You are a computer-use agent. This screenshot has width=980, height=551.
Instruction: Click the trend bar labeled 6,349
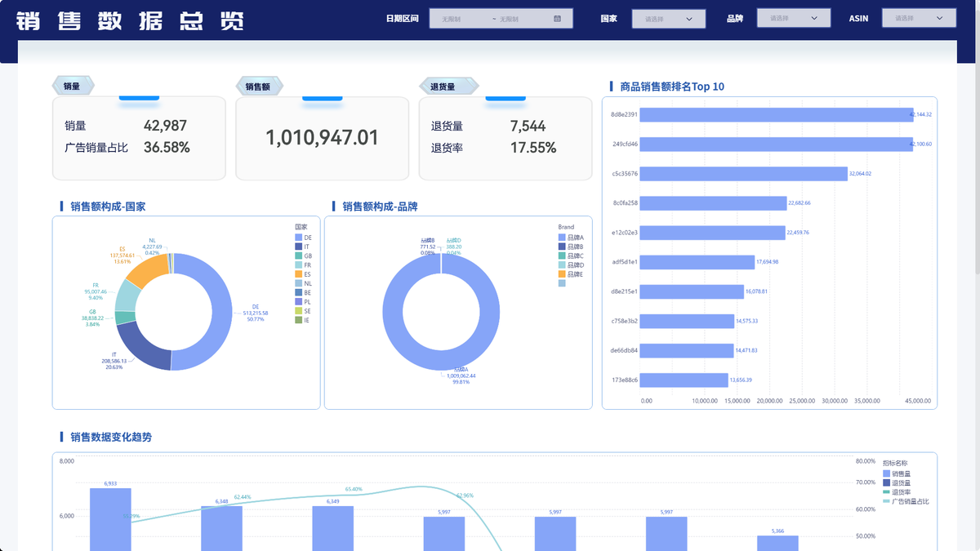tap(333, 528)
